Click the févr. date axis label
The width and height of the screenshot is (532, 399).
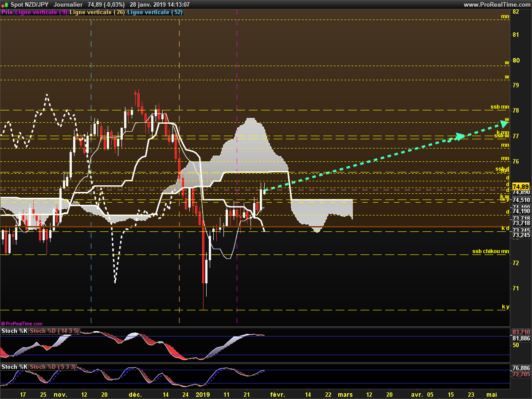click(278, 394)
